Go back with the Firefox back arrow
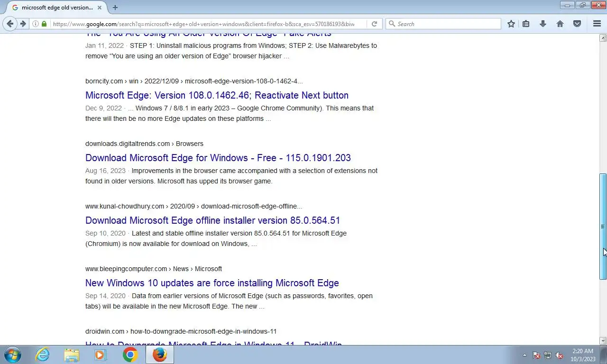Viewport: 607px width, 364px height. [10, 24]
